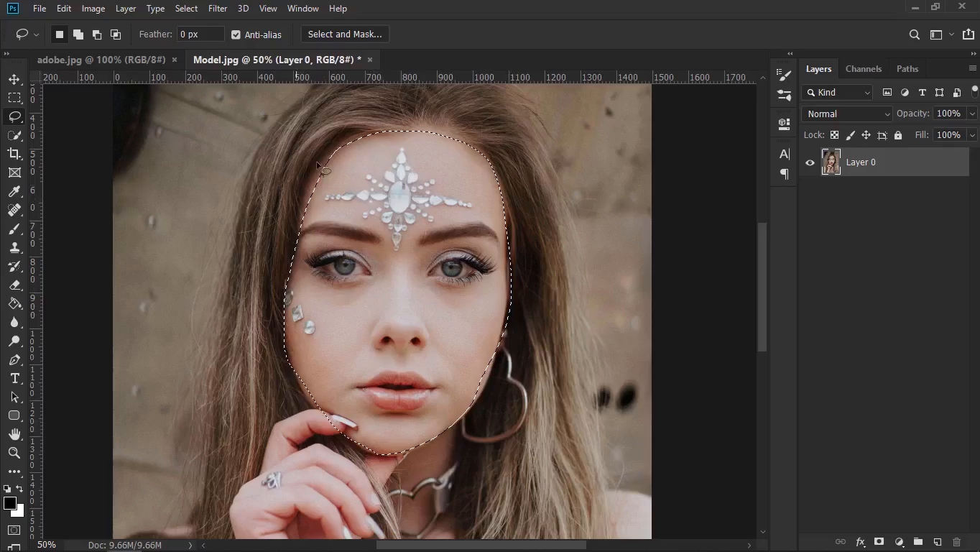Open the Normal blend mode dropdown
980x552 pixels.
tap(847, 114)
